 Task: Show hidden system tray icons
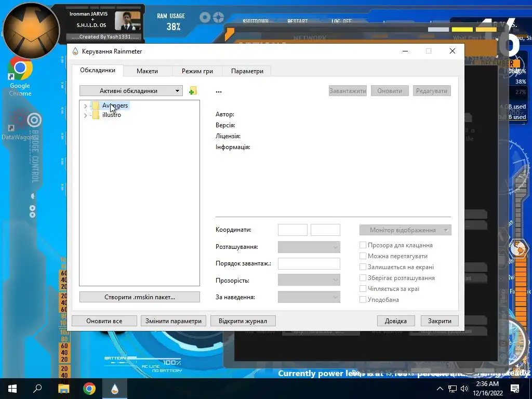tap(440, 389)
